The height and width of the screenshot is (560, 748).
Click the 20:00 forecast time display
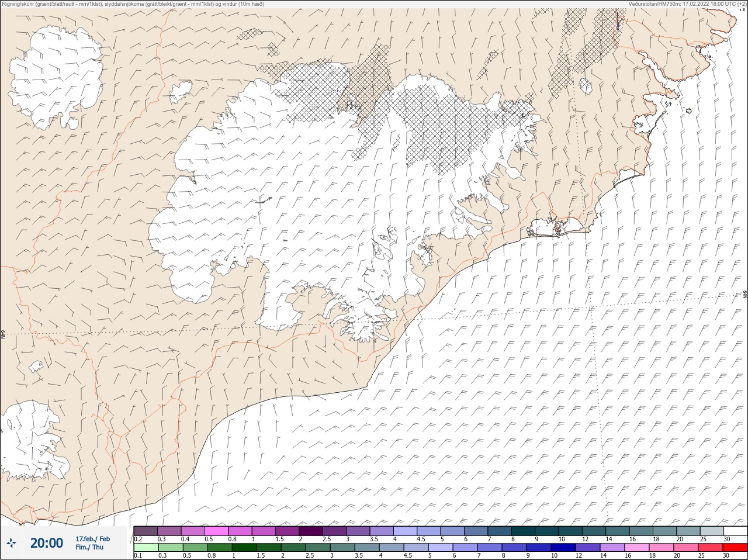click(47, 543)
